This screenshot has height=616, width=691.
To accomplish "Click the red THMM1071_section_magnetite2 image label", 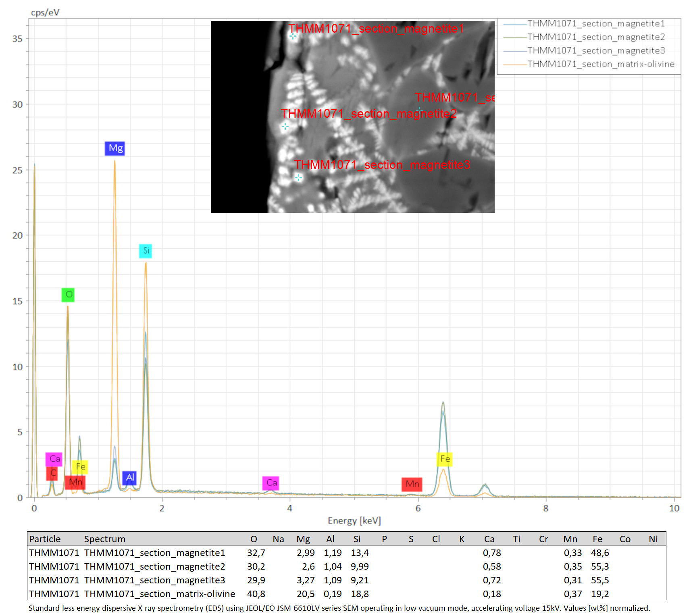I will tap(368, 114).
